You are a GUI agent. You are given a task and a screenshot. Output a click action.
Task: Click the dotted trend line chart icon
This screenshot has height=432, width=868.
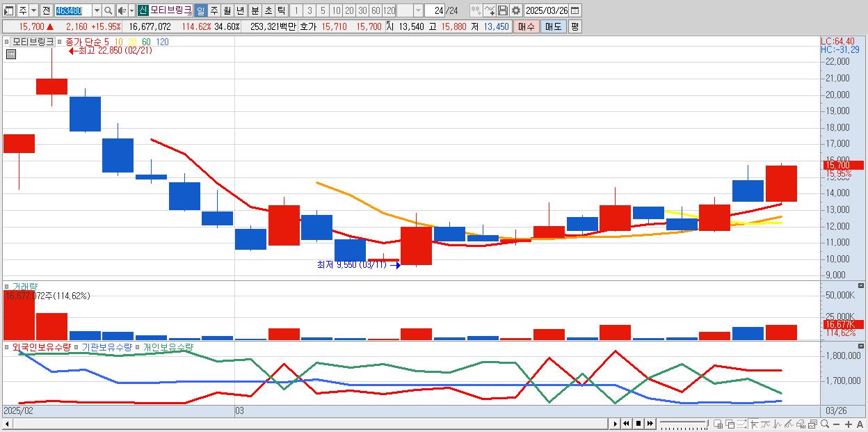pos(741,424)
